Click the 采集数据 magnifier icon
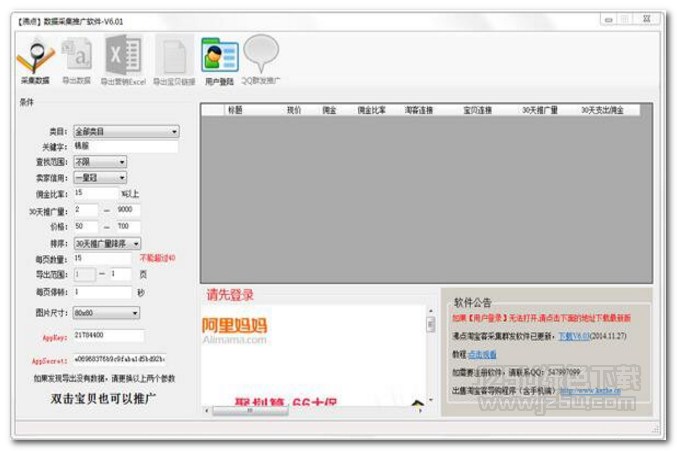 tap(35, 55)
